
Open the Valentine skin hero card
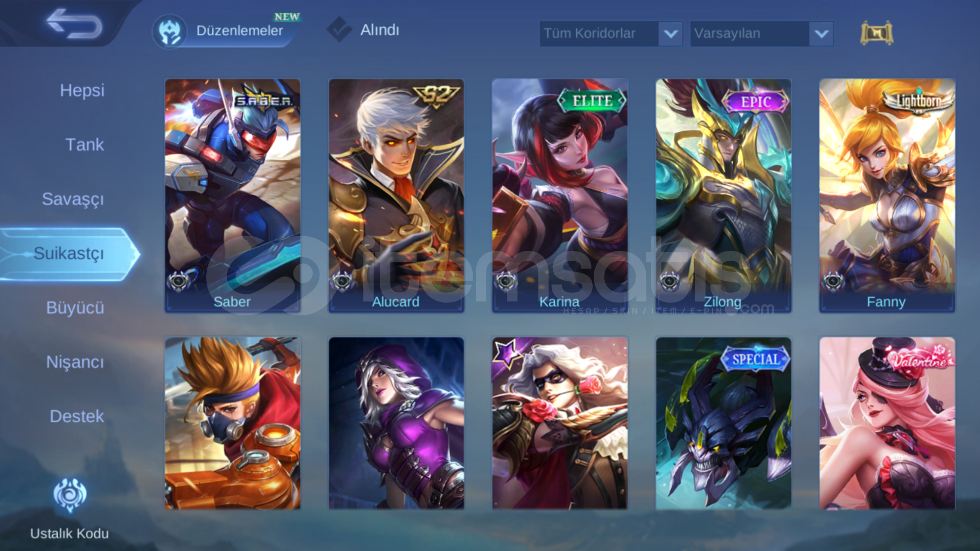pyautogui.click(x=887, y=423)
